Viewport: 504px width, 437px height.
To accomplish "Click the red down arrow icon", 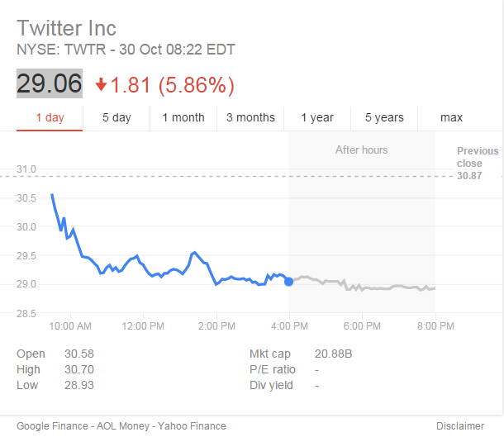I will tap(102, 84).
